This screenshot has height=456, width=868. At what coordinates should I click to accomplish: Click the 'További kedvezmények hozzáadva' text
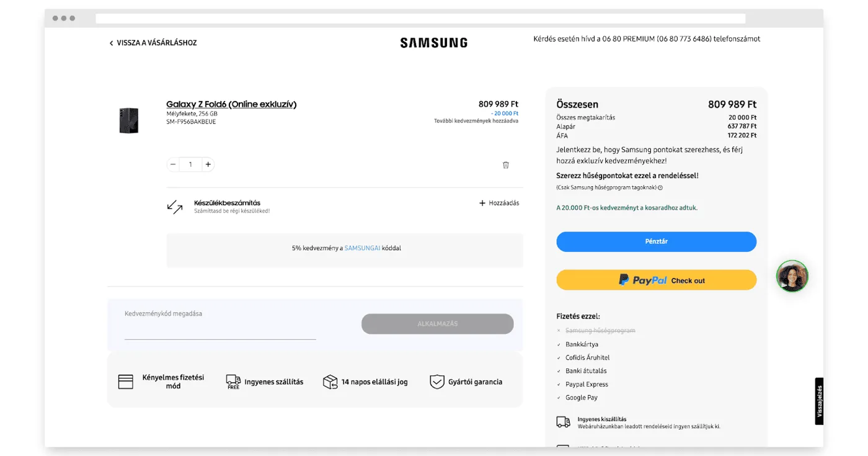476,121
